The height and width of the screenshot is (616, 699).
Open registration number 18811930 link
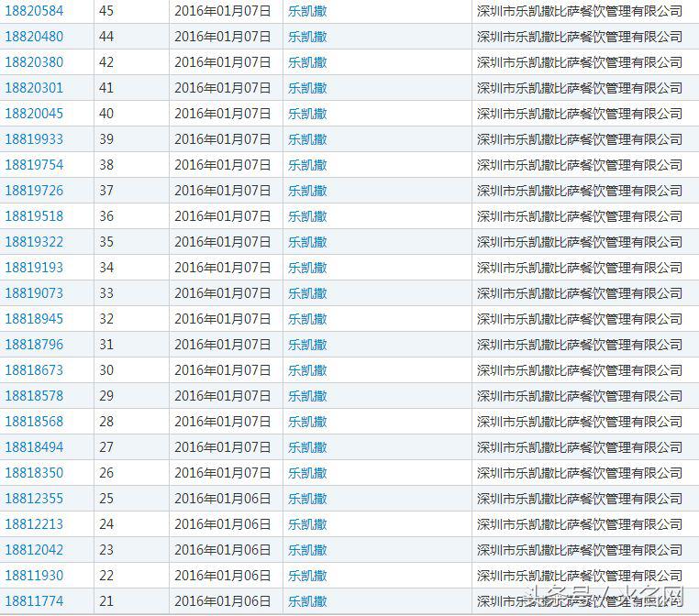[34, 576]
